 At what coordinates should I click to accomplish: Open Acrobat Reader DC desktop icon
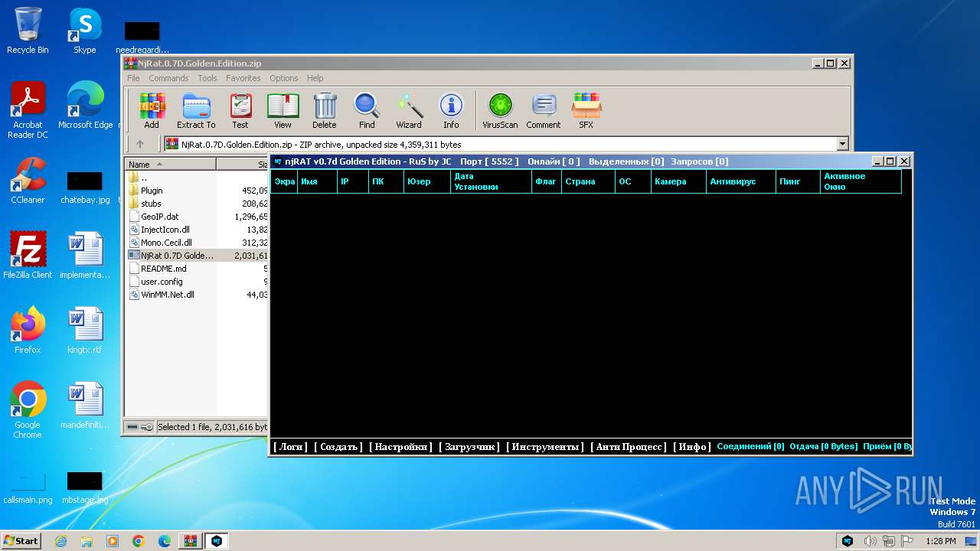[28, 110]
